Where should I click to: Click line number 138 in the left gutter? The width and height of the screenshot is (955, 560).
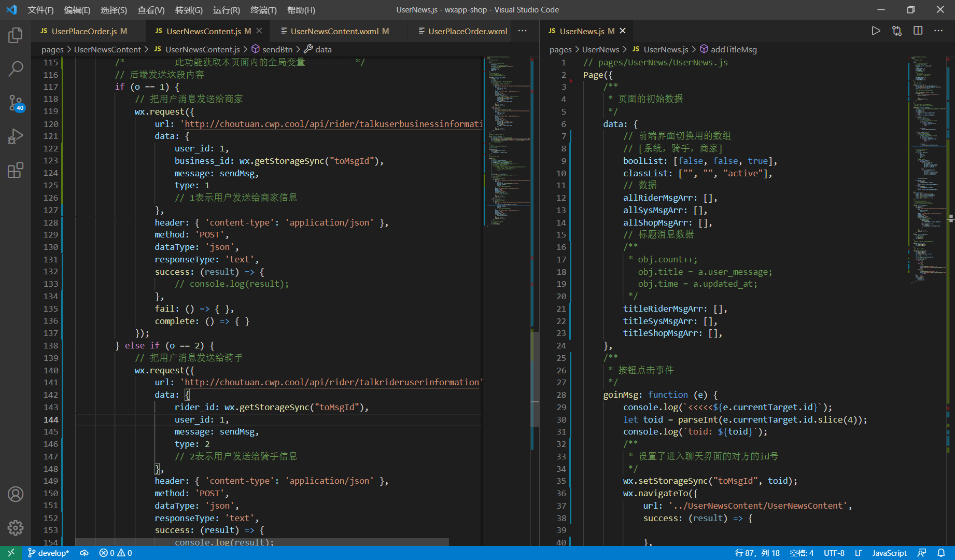tap(51, 345)
